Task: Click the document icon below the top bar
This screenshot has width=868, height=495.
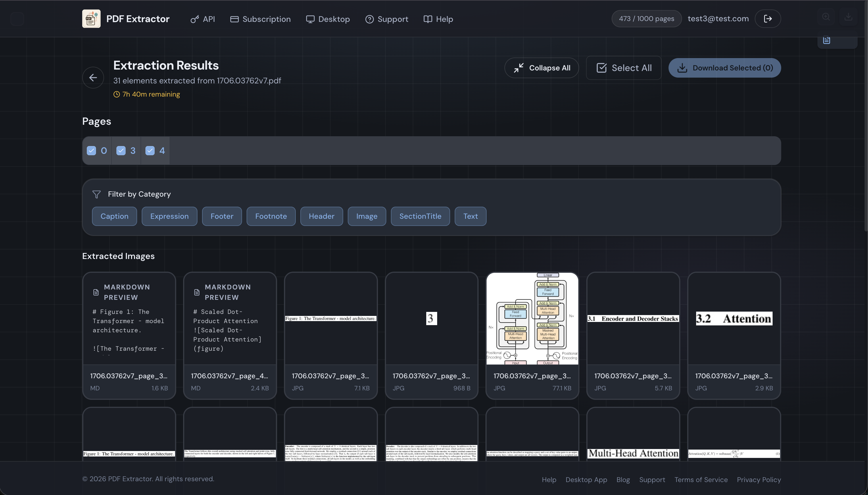Action: tap(827, 40)
